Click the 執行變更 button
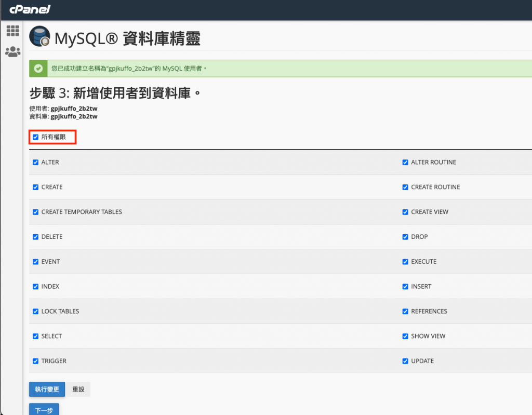The image size is (532, 415). (x=47, y=389)
